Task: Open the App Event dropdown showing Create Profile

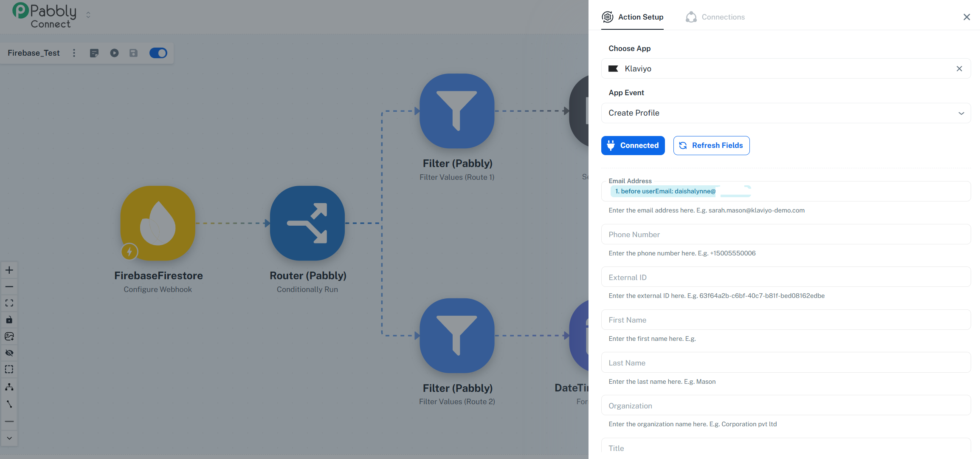Action: point(786,113)
